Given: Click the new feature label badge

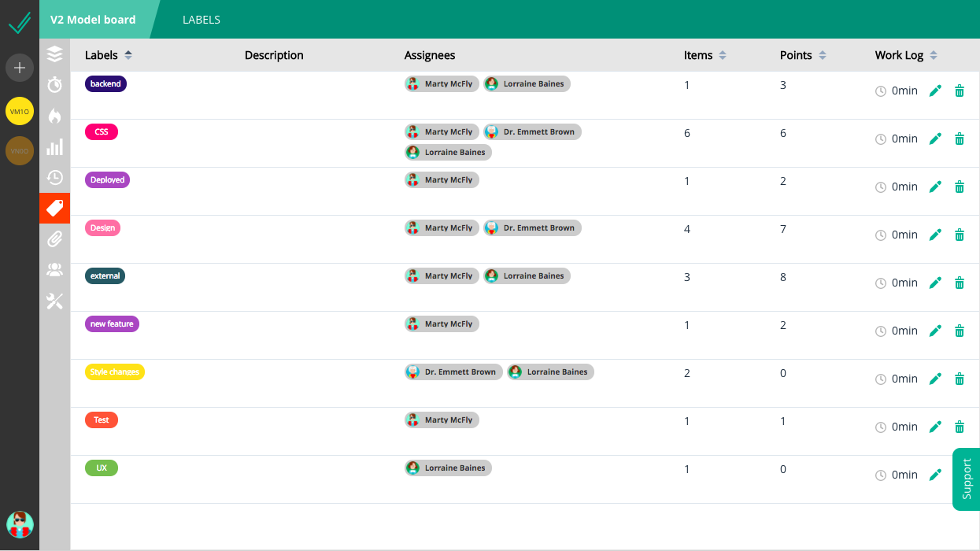Looking at the screenshot, I should (x=112, y=324).
